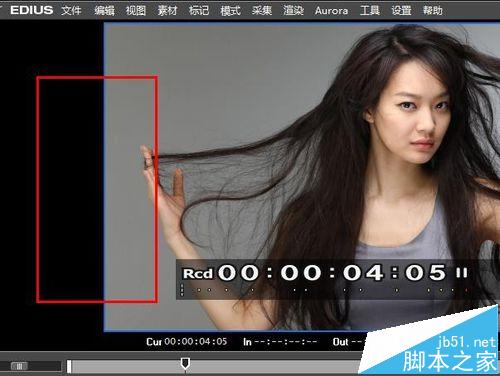Click the preview position scrub bar

[x=213, y=366]
